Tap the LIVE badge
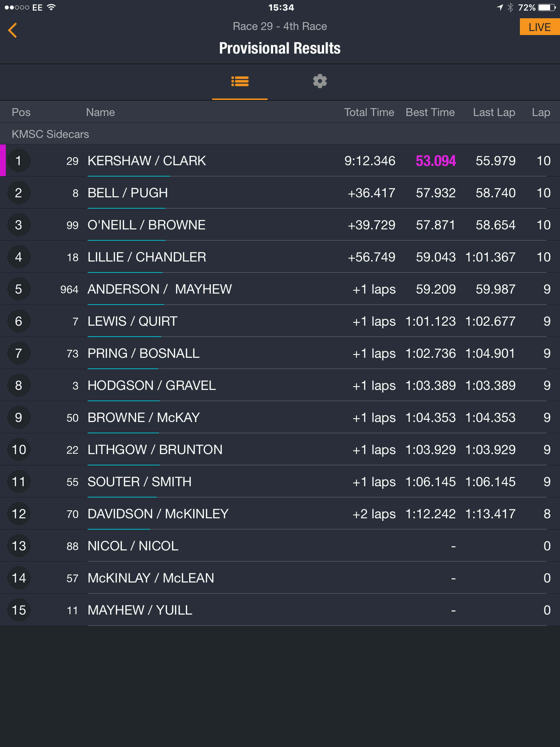 tap(540, 27)
